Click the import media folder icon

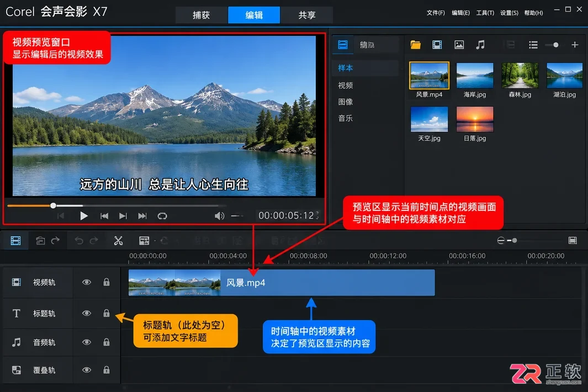tap(416, 45)
